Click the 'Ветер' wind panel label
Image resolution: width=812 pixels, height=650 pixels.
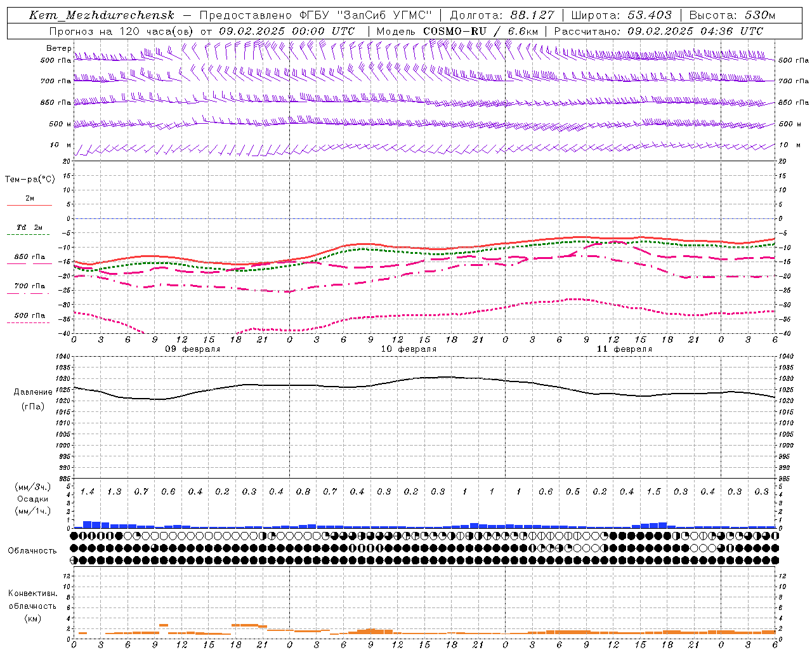pos(58,48)
